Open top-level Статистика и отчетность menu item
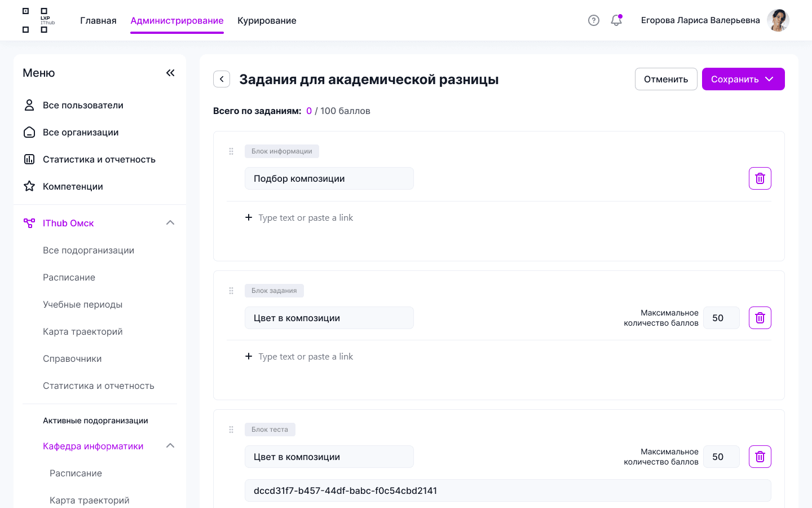812x508 pixels. point(100,159)
